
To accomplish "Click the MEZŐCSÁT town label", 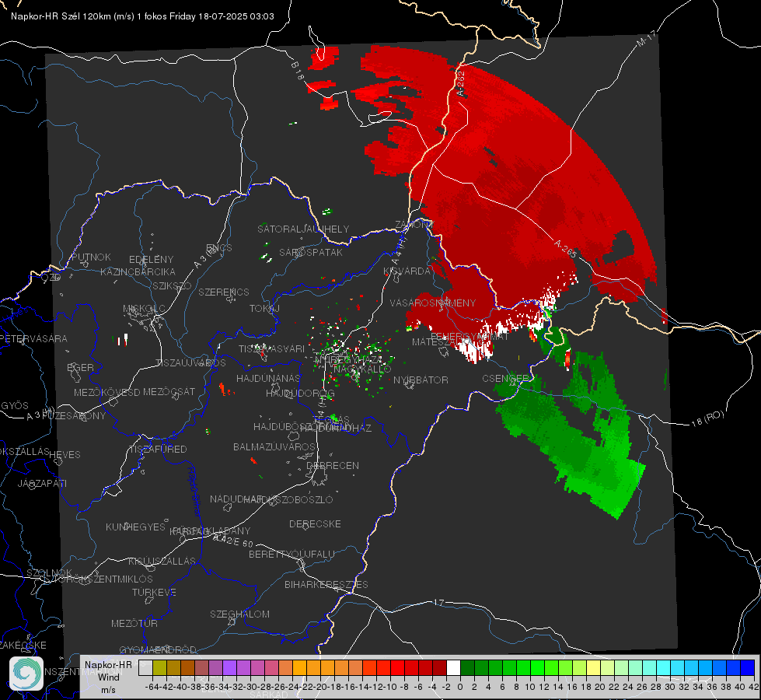I will (169, 391).
